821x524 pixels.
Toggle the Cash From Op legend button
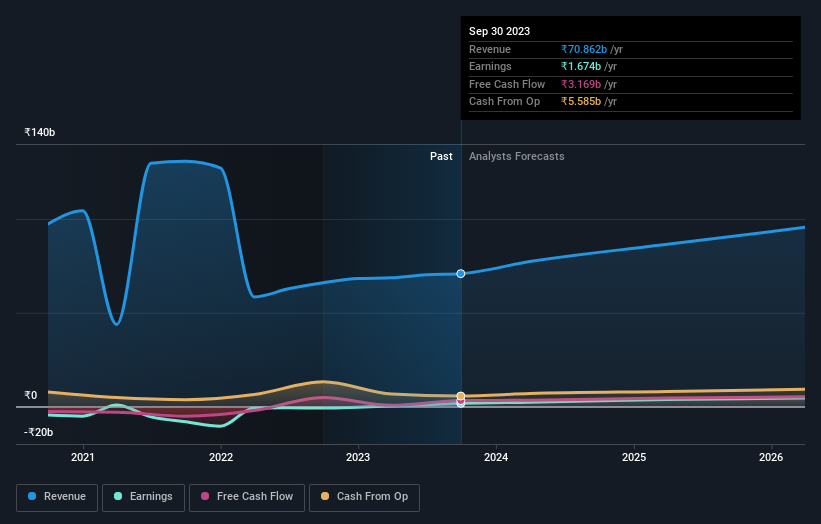(x=364, y=497)
